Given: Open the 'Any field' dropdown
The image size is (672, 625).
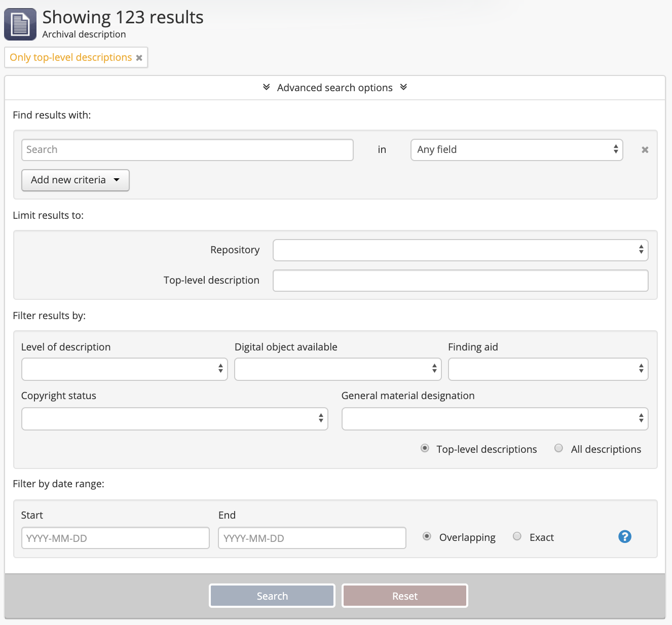Looking at the screenshot, I should point(516,150).
